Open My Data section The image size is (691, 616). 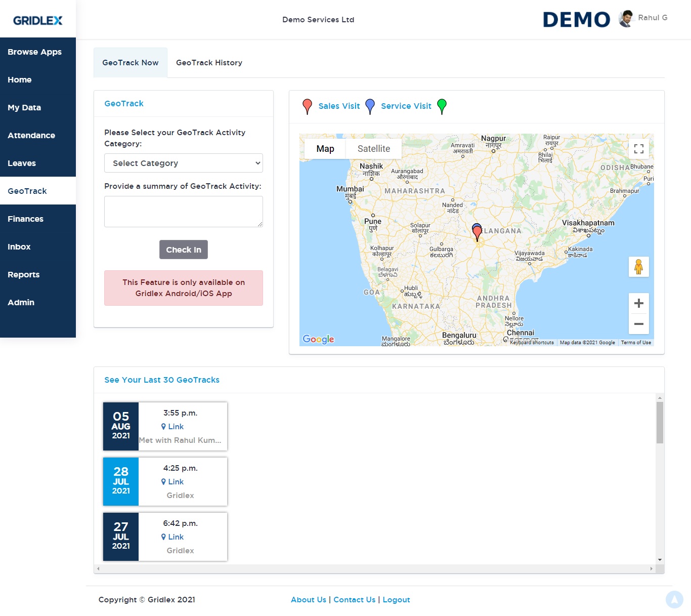click(x=38, y=107)
